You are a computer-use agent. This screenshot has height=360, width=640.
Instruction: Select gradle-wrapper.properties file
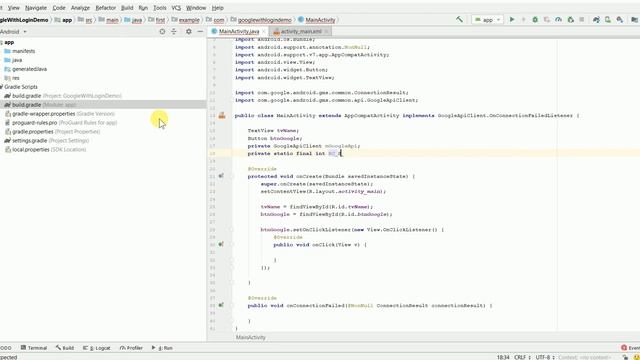tap(60, 114)
